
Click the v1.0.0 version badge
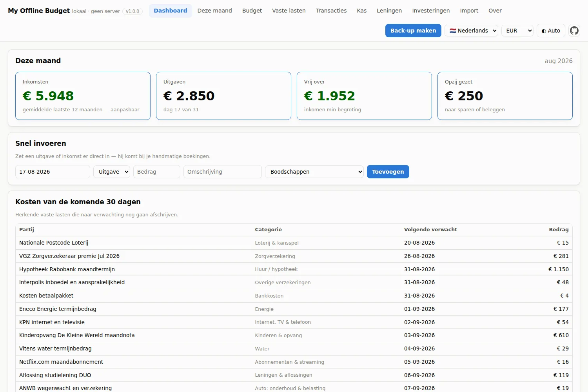[132, 11]
